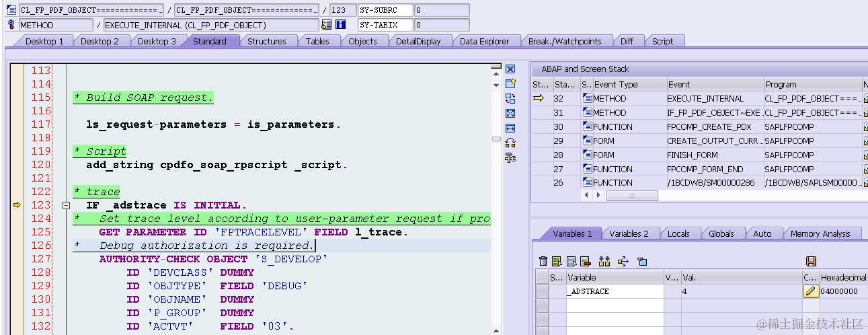
Task: Switch to the Variables 2 tab
Action: [629, 233]
